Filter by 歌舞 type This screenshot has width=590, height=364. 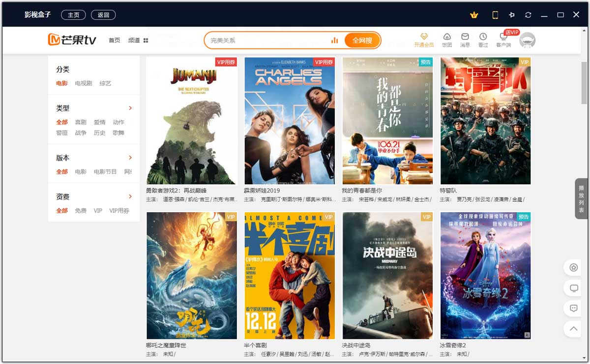click(x=118, y=133)
